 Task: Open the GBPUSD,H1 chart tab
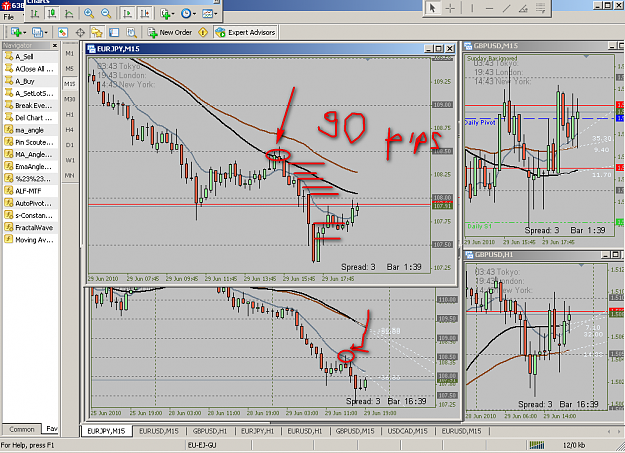pyautogui.click(x=210, y=431)
